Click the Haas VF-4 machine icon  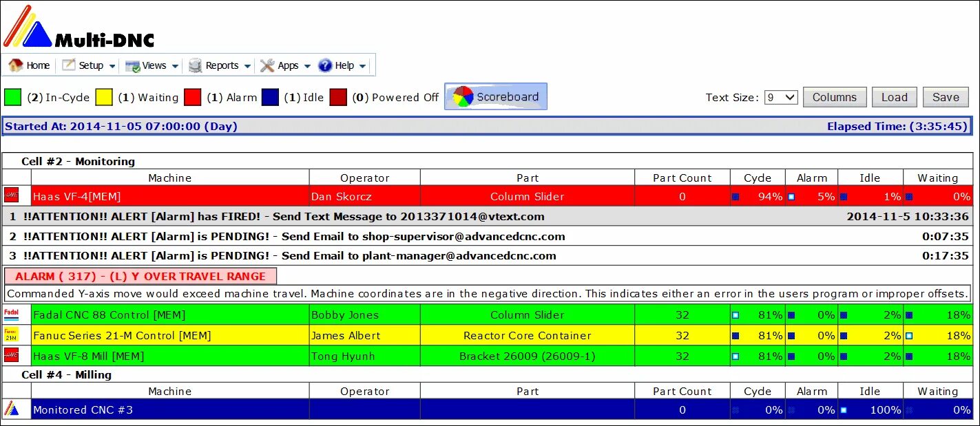coord(11,196)
